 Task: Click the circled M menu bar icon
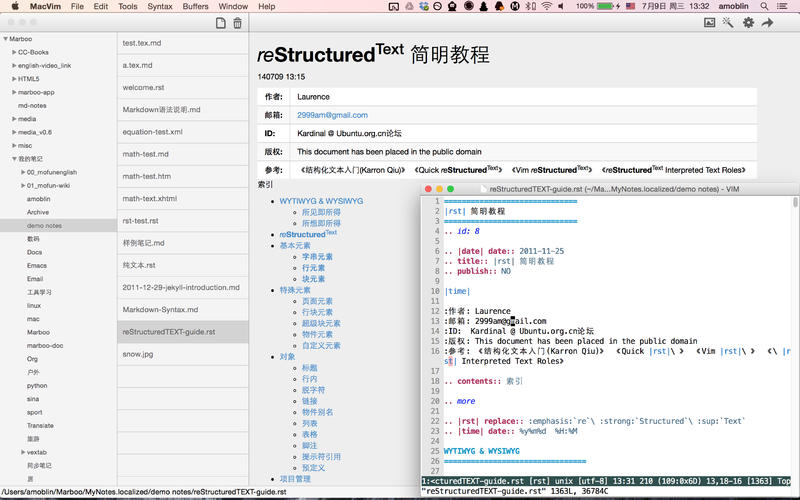coord(515,6)
